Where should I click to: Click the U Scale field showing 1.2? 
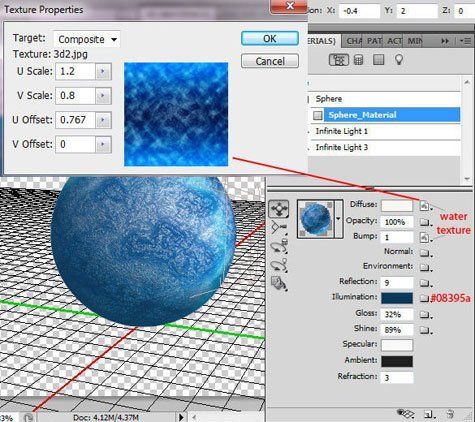click(x=76, y=71)
